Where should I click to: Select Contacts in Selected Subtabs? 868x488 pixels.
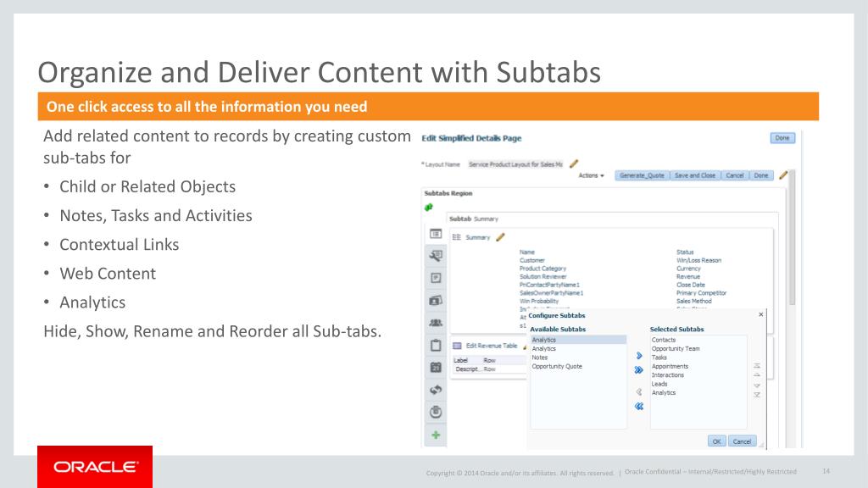tap(663, 340)
